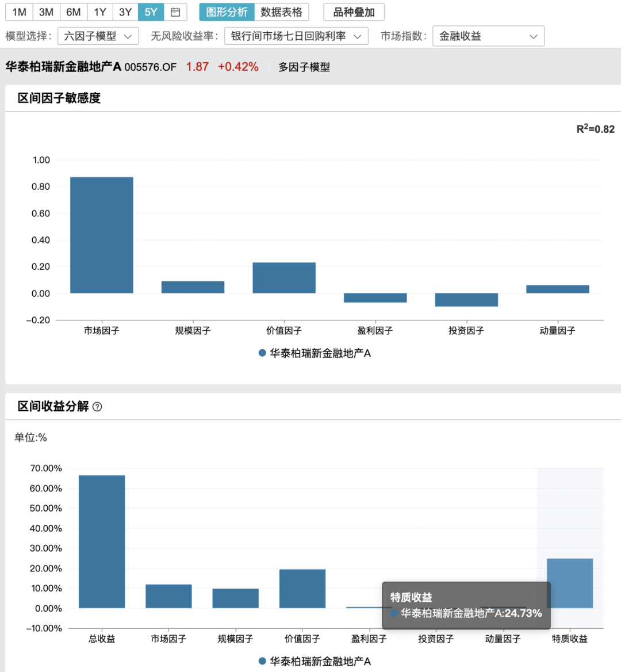Open the 银行间市场七日回购利率 risk-free rate dropdown

click(x=296, y=36)
